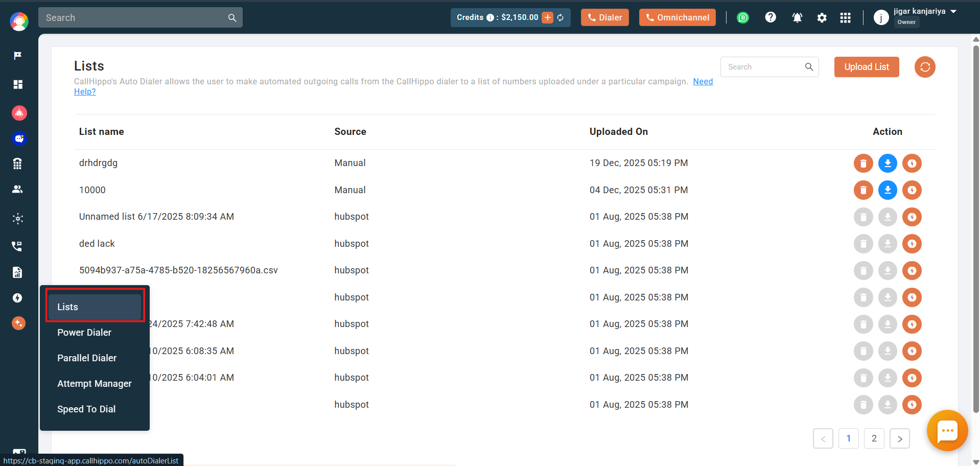Click the drhdrgdg list name
The width and height of the screenshot is (980, 466).
click(x=98, y=163)
